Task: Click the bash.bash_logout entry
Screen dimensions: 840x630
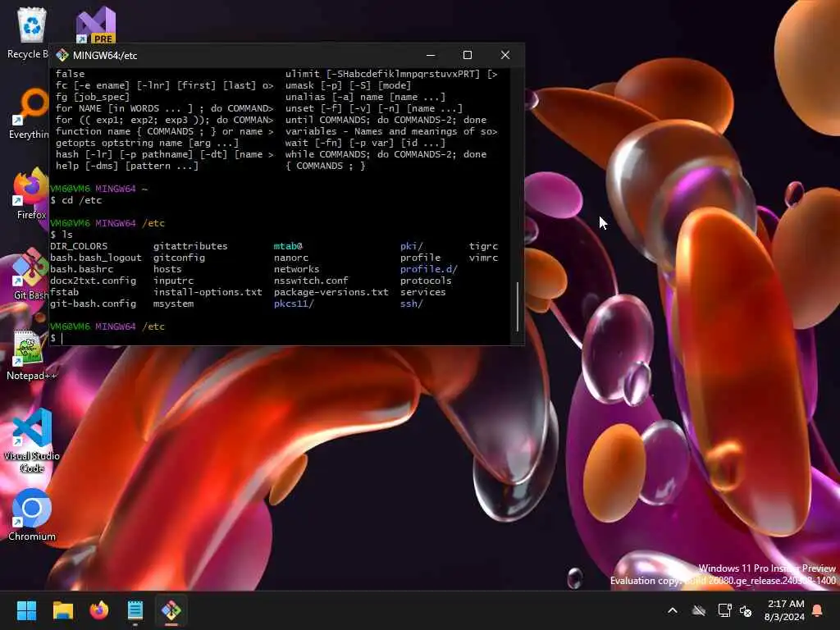Action: tap(96, 258)
